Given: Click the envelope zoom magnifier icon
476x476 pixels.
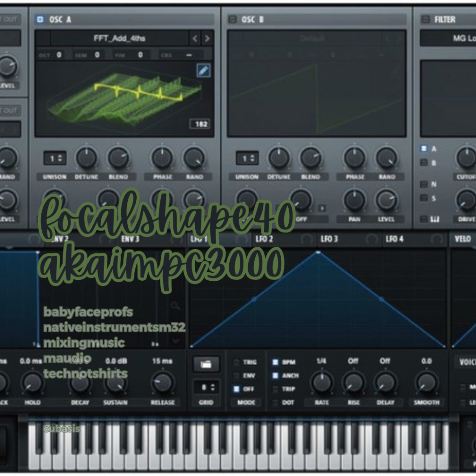Looking at the screenshot, I should click(x=175, y=306).
